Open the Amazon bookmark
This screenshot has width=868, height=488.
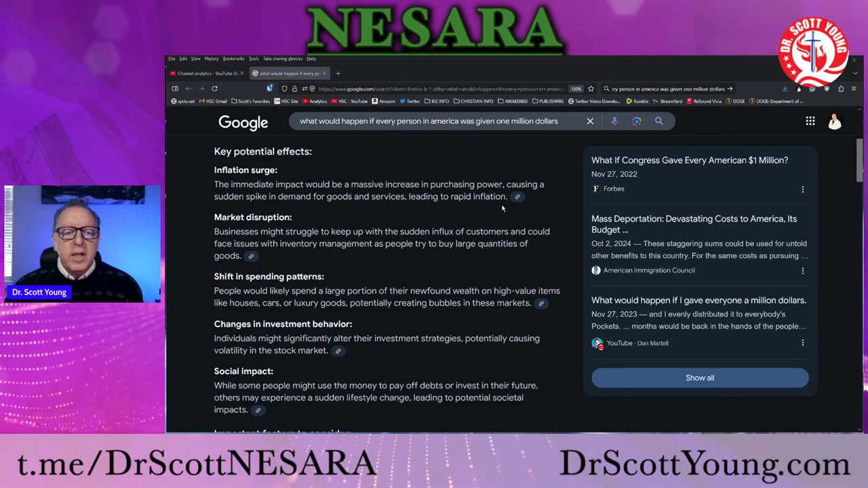click(384, 101)
